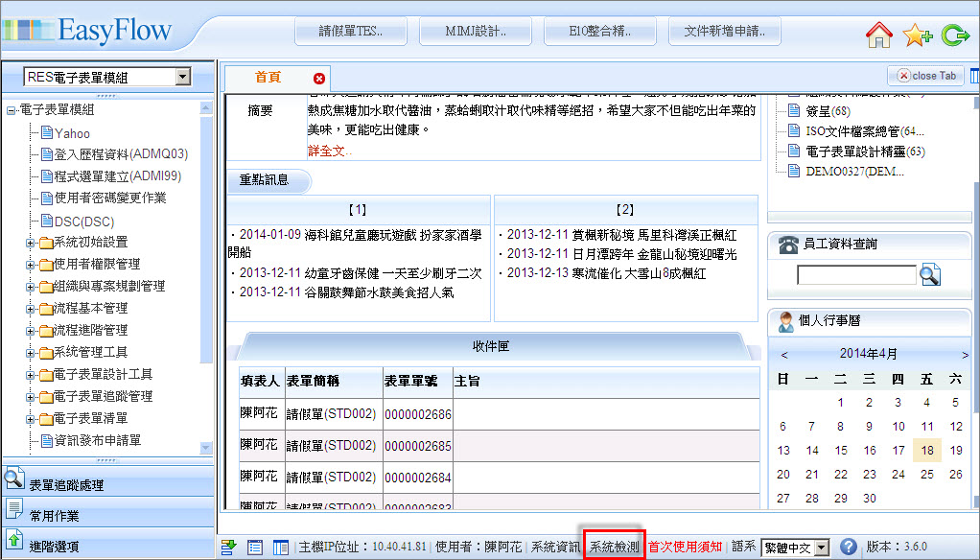Click the 系統檢測 link
980x560 pixels.
click(614, 547)
